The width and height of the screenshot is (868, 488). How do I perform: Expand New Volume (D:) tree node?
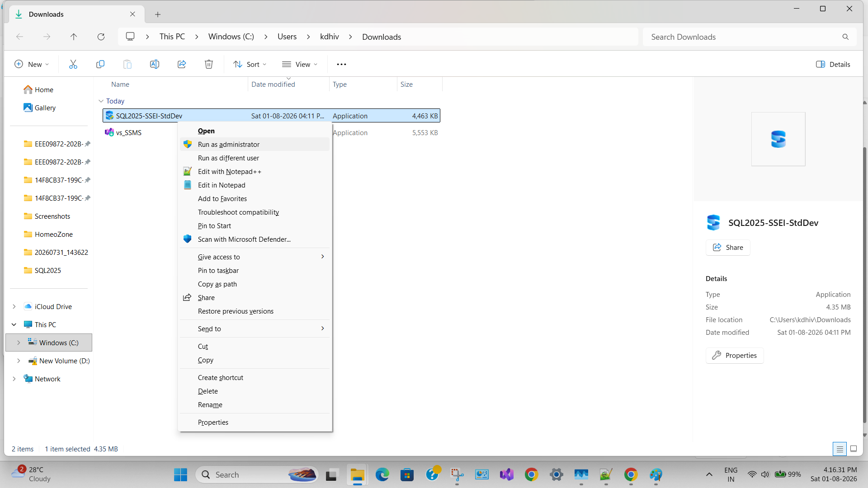click(x=19, y=361)
